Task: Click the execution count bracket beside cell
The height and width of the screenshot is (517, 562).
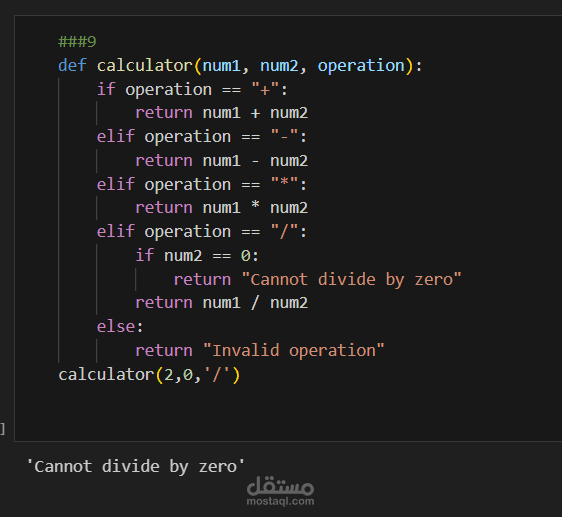Action: 3,428
